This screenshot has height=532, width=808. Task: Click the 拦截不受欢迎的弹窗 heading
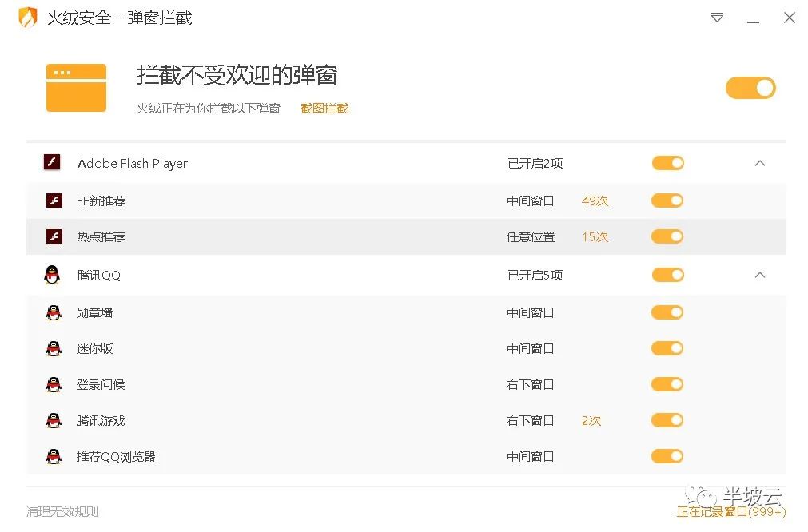coord(237,75)
